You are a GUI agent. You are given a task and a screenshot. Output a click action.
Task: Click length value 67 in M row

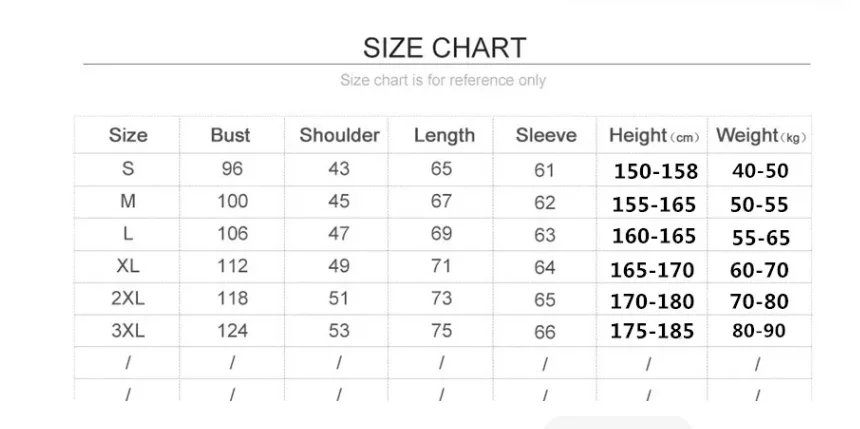pos(442,201)
